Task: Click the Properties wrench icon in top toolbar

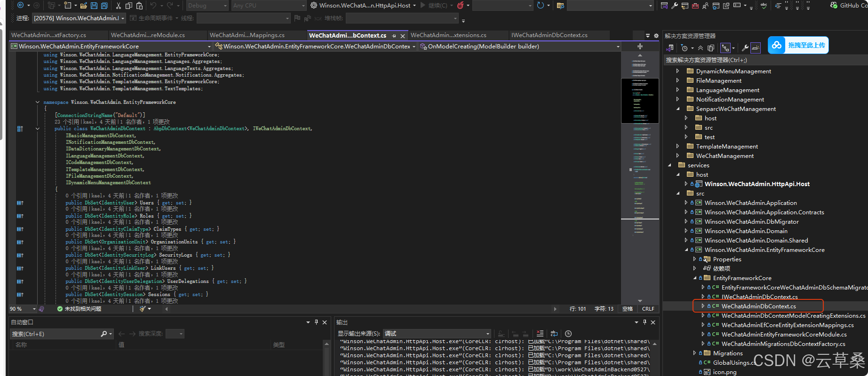Action: click(x=675, y=6)
